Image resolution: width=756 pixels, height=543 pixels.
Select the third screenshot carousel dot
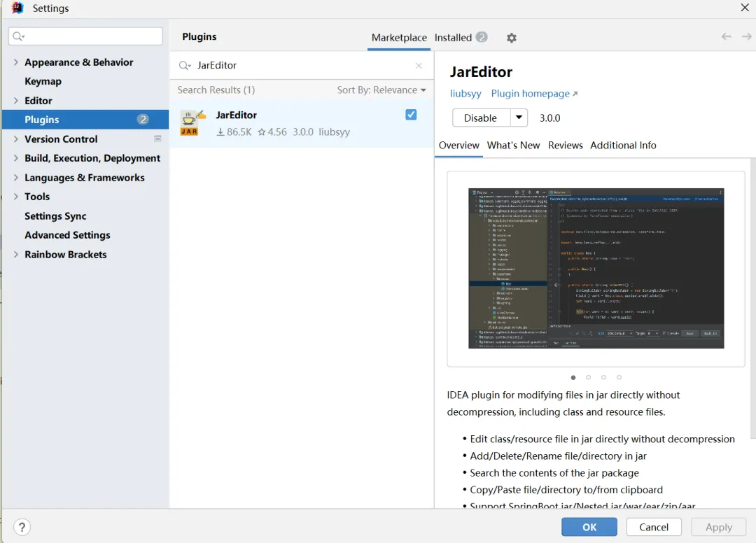click(603, 377)
